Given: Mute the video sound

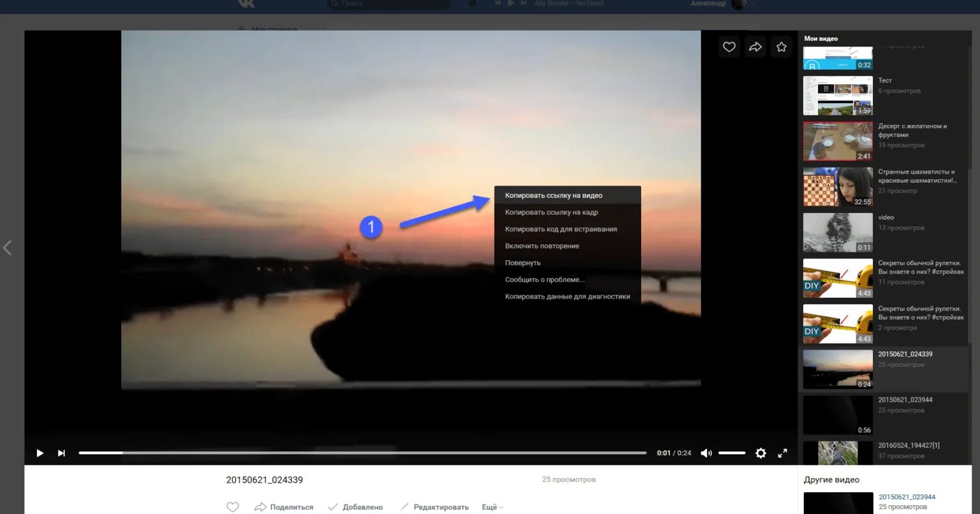Looking at the screenshot, I should pyautogui.click(x=706, y=453).
